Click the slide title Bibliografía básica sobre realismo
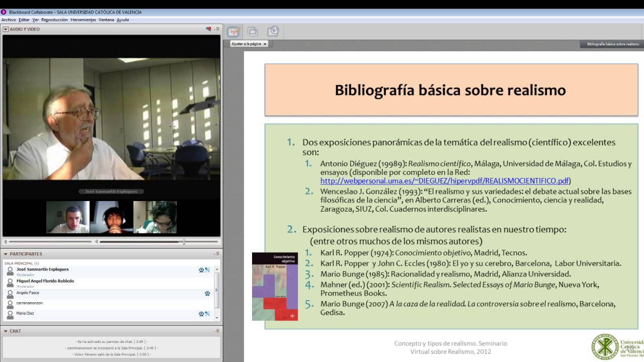Image resolution: width=644 pixels, height=362 pixels. (450, 90)
